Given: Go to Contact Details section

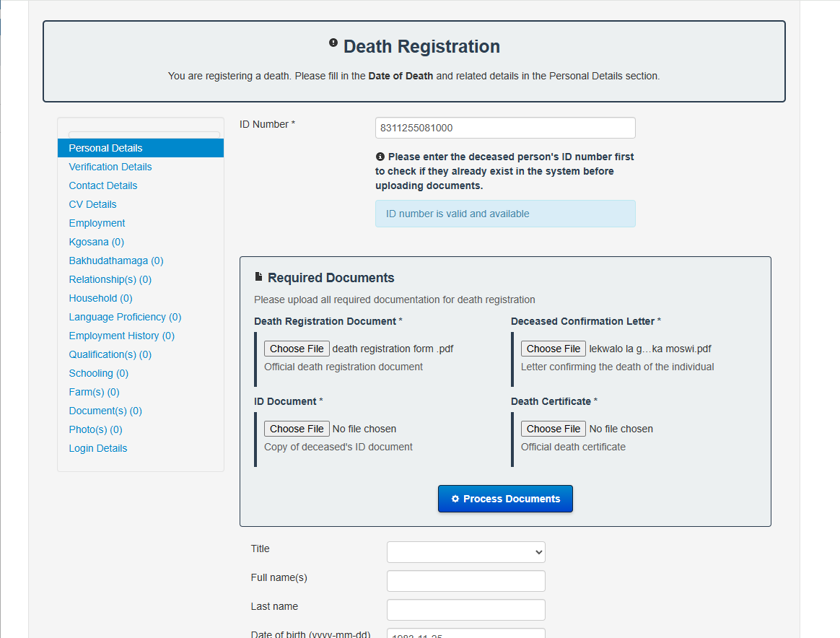Looking at the screenshot, I should (x=103, y=185).
